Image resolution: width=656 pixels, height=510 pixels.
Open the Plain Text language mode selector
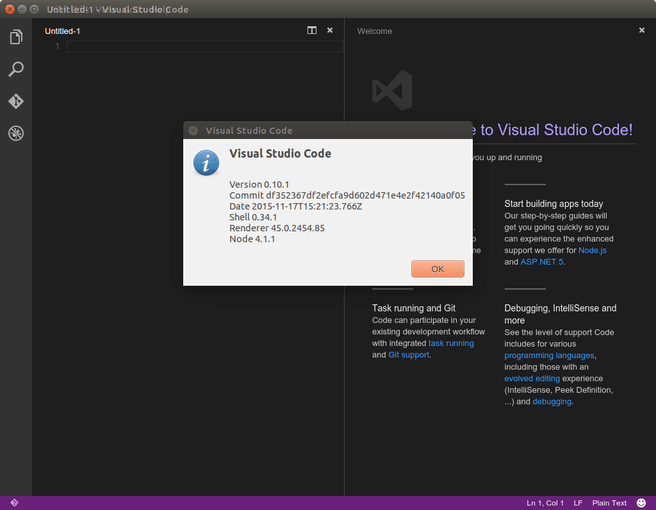point(609,503)
